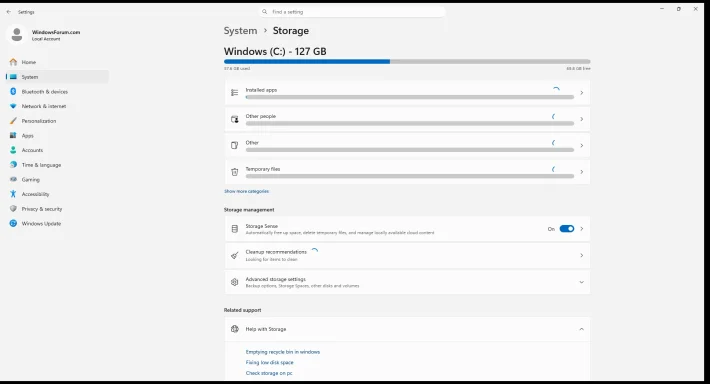Click the Network & internet wifi icon
This screenshot has height=384, width=710.
click(x=13, y=106)
